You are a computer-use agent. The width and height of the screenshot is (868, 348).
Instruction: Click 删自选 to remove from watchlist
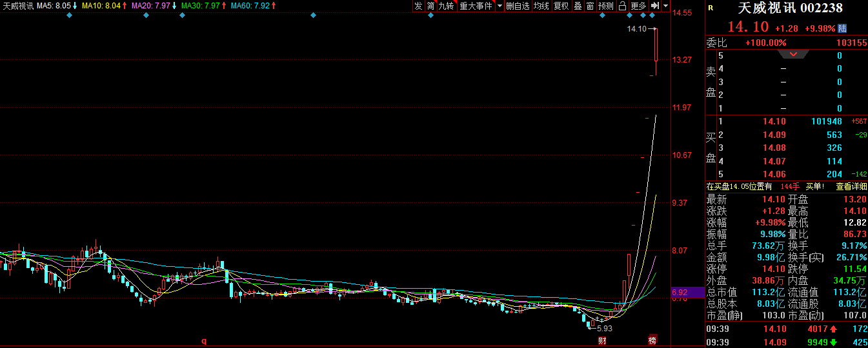click(518, 6)
